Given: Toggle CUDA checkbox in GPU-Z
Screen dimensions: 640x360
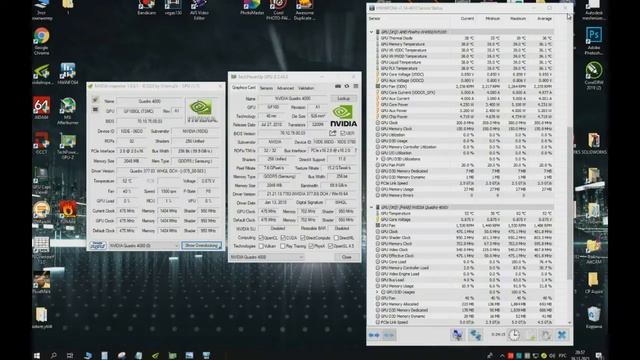Looking at the screenshot, I should (283, 238).
